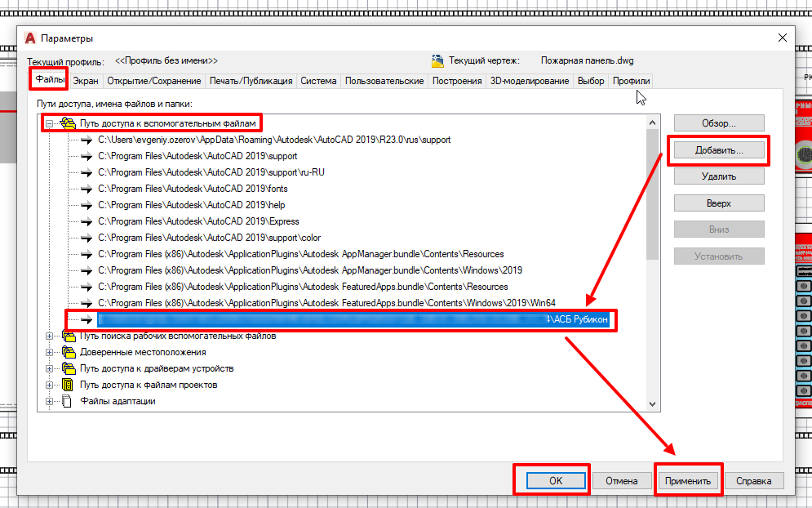Collapse Путь доступа к вспомогательным файлам node
Image resolution: width=812 pixels, height=508 pixels.
tap(49, 123)
